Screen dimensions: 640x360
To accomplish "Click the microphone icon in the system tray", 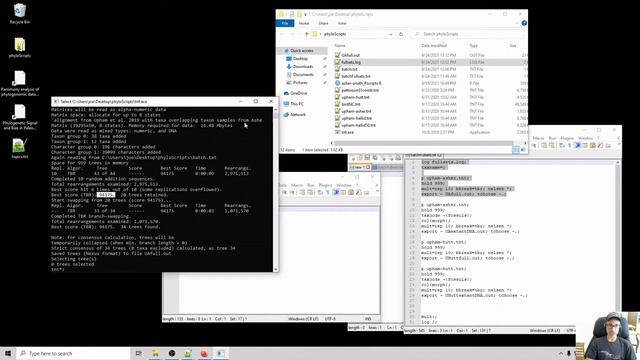I will point(569,353).
